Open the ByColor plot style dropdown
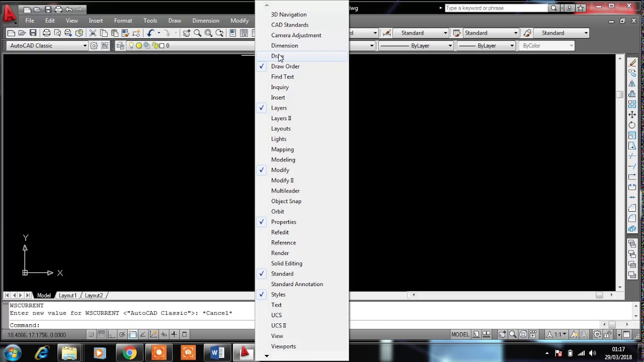The width and height of the screenshot is (644, 362). (x=547, y=46)
